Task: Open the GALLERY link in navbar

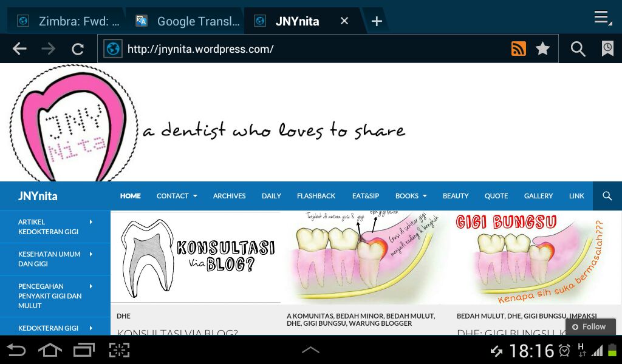Action: click(x=538, y=196)
